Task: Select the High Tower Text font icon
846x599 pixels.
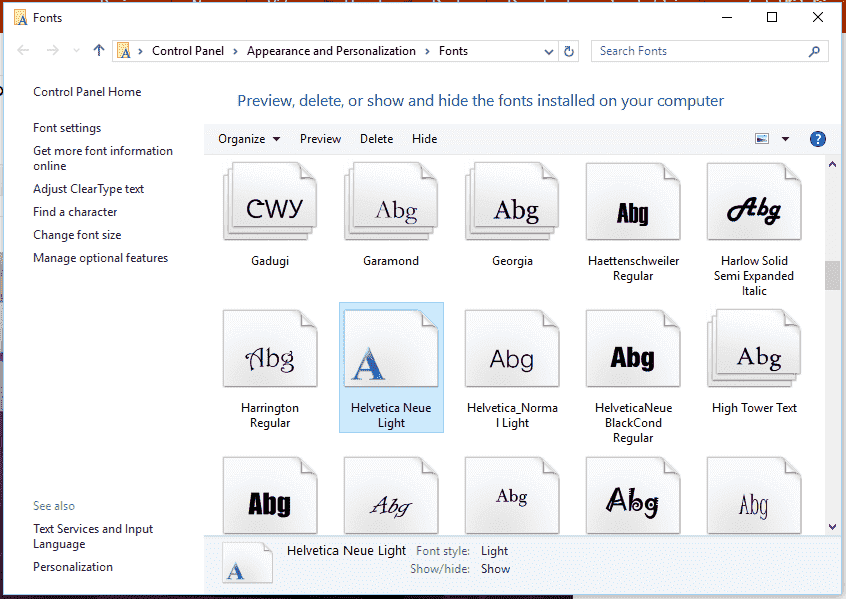Action: (754, 348)
